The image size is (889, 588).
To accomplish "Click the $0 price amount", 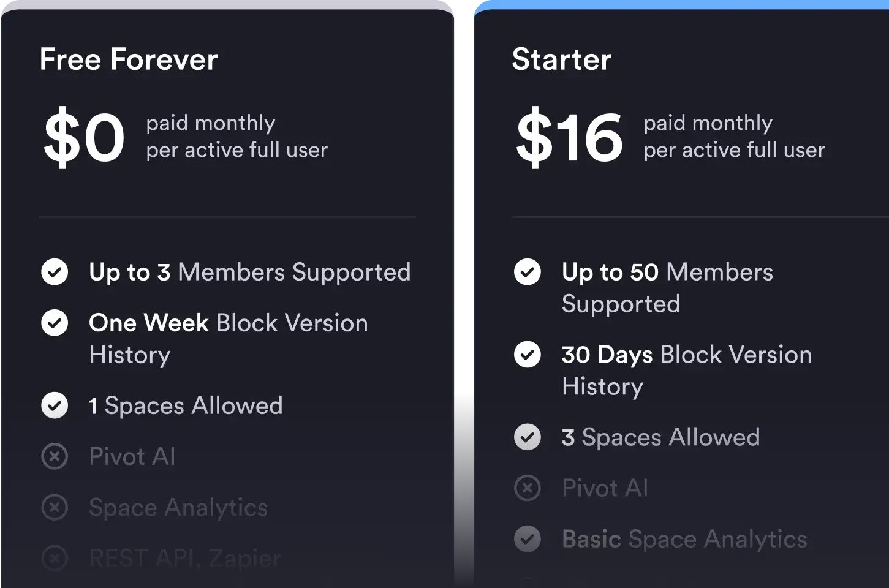I will click(x=84, y=137).
